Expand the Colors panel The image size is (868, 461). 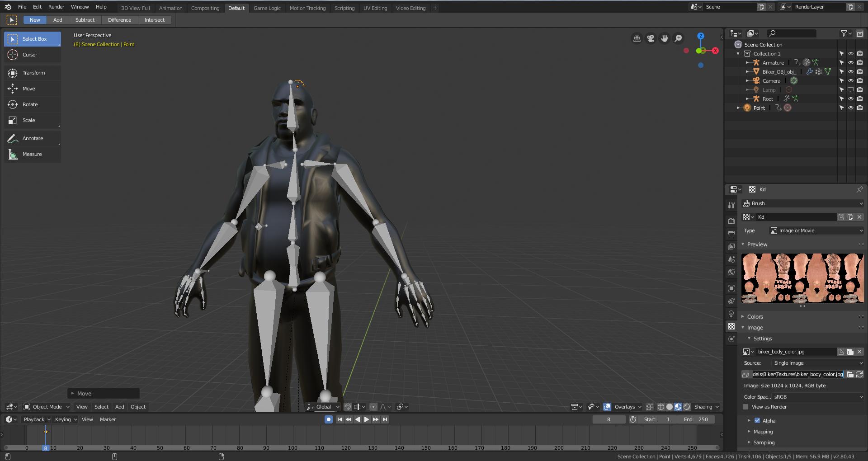click(755, 317)
